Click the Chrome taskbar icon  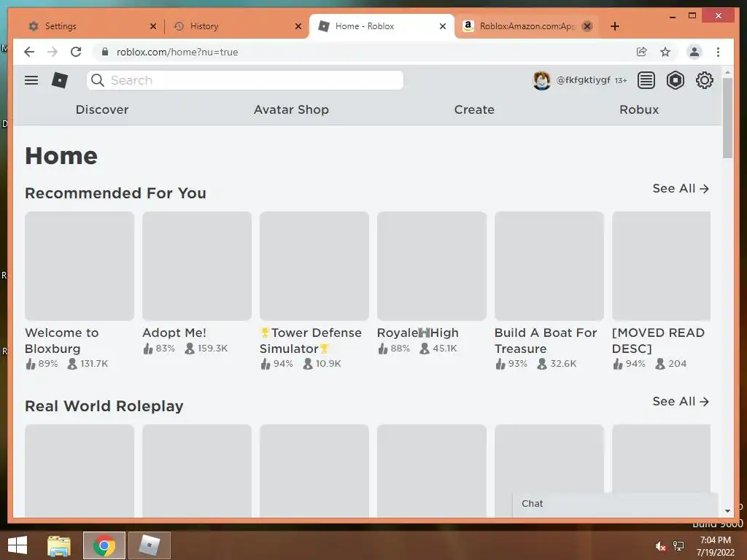(104, 545)
